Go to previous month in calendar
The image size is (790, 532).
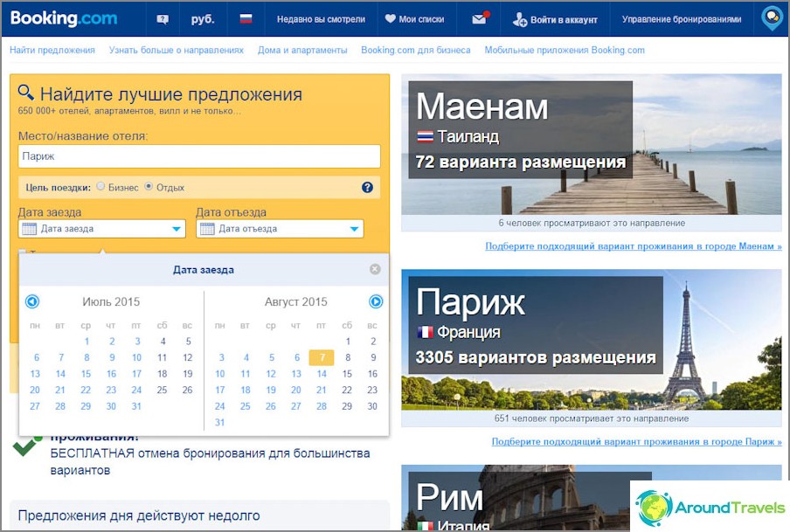(32, 301)
